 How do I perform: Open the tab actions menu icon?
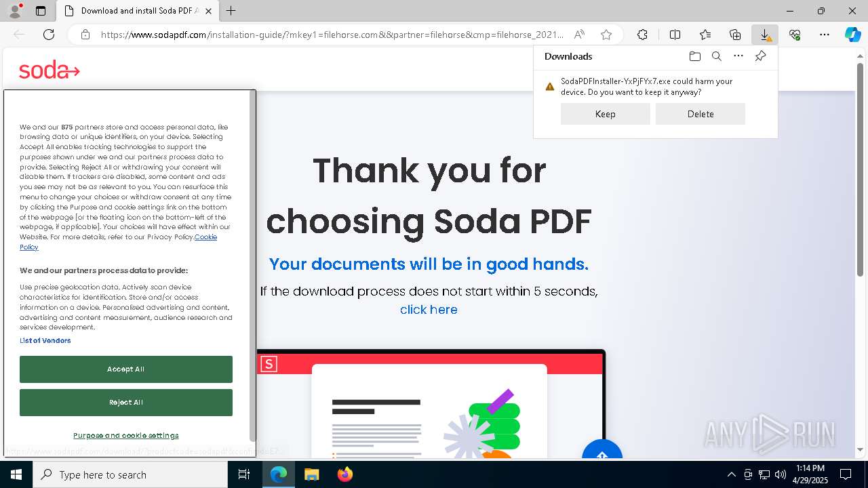tap(41, 11)
